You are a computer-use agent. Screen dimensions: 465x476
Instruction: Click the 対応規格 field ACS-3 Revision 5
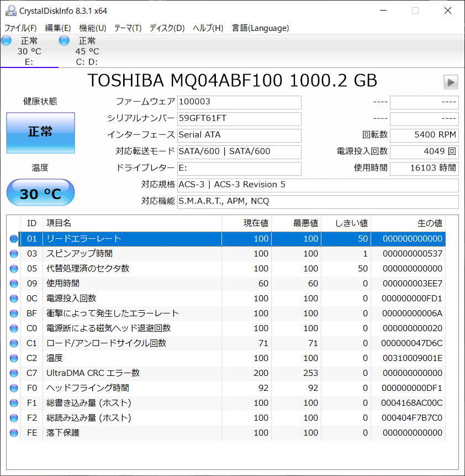coord(318,185)
